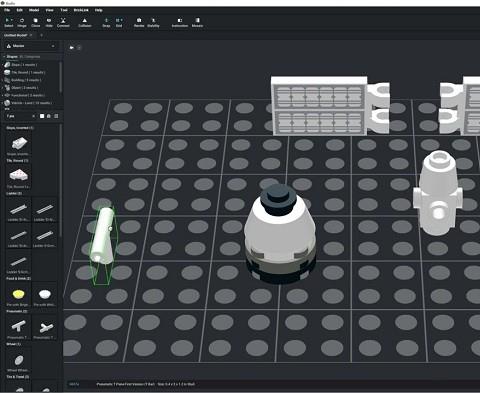Open the Instruction maker
The width and height of the screenshot is (480, 393).
click(180, 22)
